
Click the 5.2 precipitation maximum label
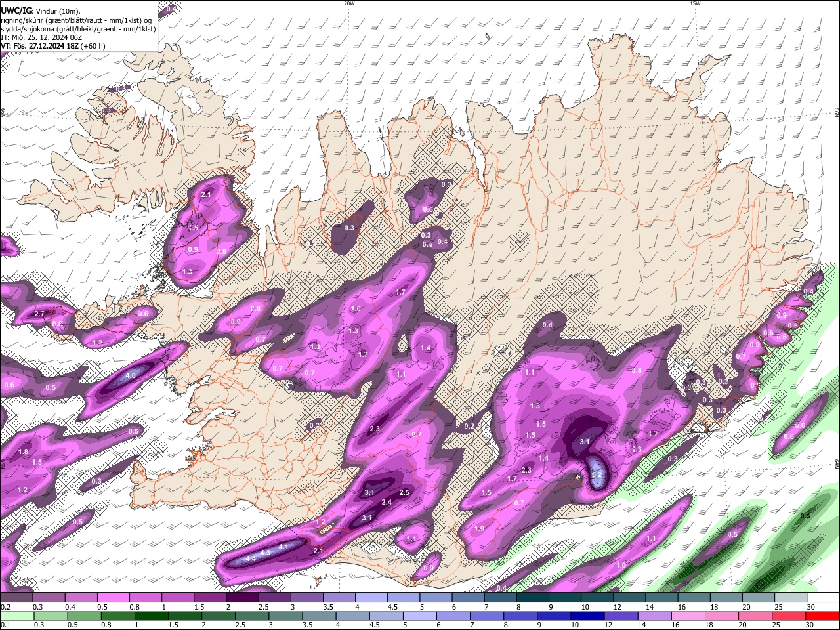tap(597, 474)
